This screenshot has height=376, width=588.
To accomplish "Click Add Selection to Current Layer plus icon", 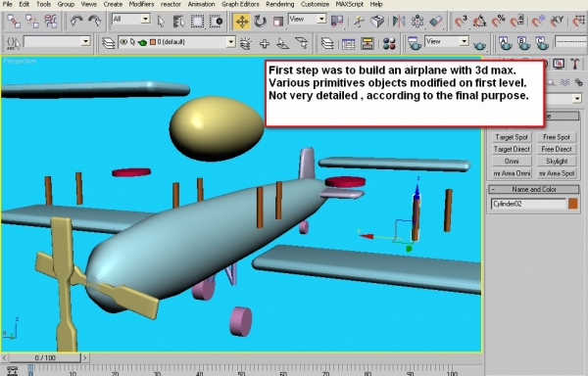I will pos(265,43).
